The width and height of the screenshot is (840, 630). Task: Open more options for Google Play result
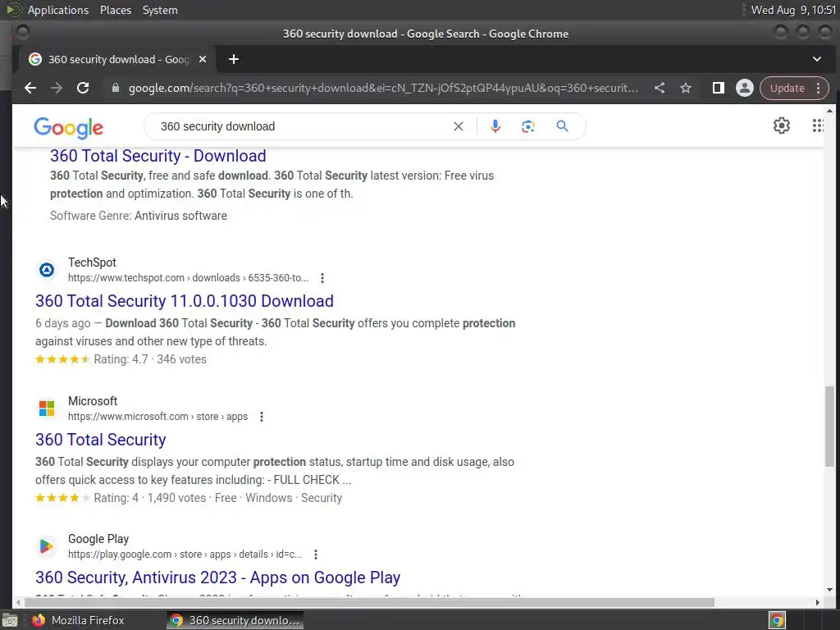click(316, 555)
